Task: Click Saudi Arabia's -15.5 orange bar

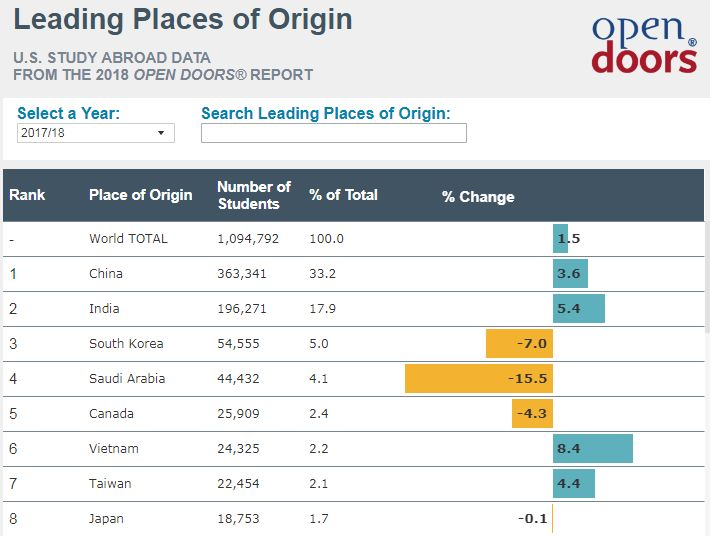Action: click(479, 379)
